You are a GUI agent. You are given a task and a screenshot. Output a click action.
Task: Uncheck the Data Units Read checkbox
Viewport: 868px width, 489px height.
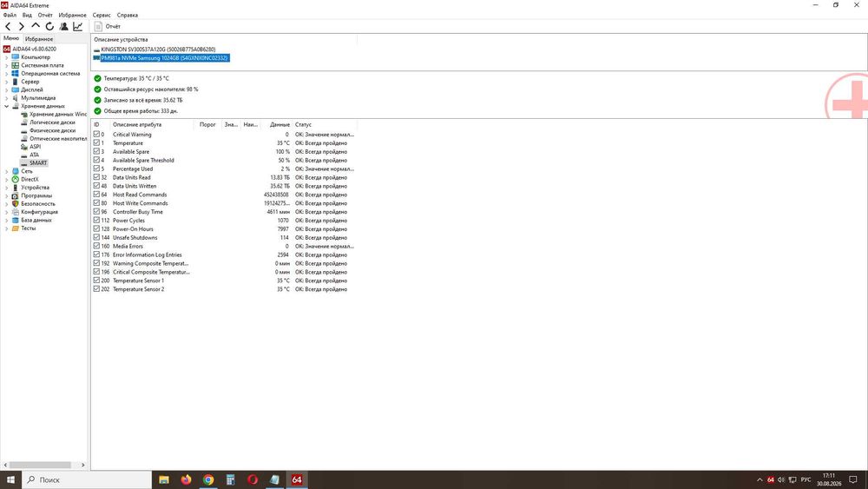point(97,177)
